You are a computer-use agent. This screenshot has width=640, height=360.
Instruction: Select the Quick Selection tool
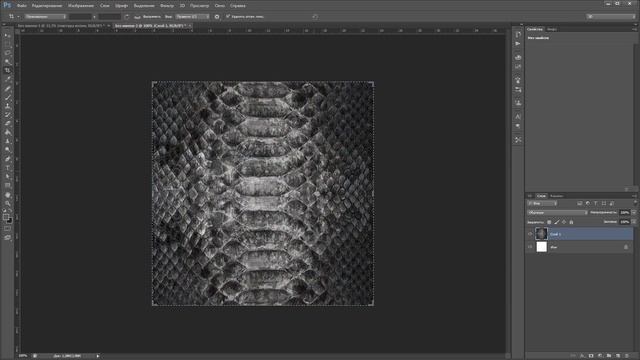(x=7, y=61)
